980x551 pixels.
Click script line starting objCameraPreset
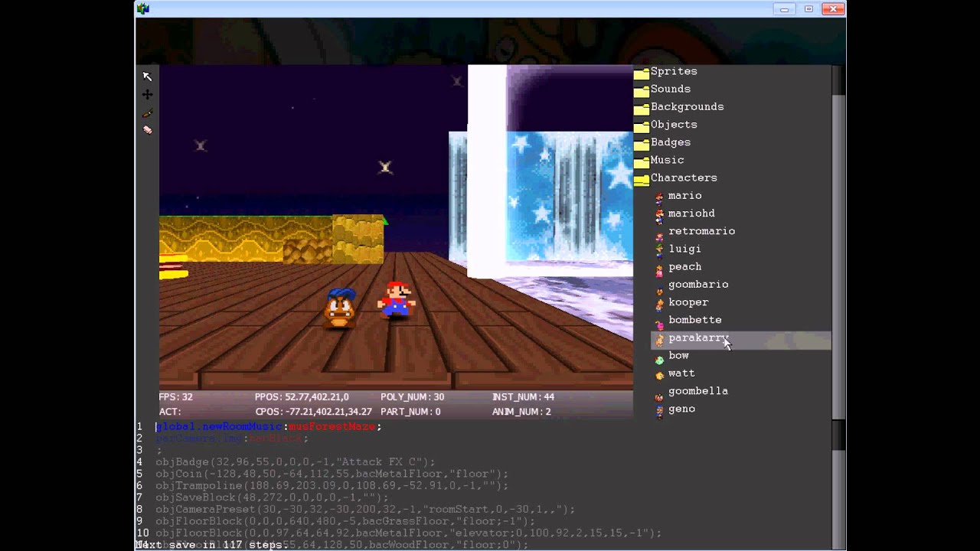coord(365,510)
